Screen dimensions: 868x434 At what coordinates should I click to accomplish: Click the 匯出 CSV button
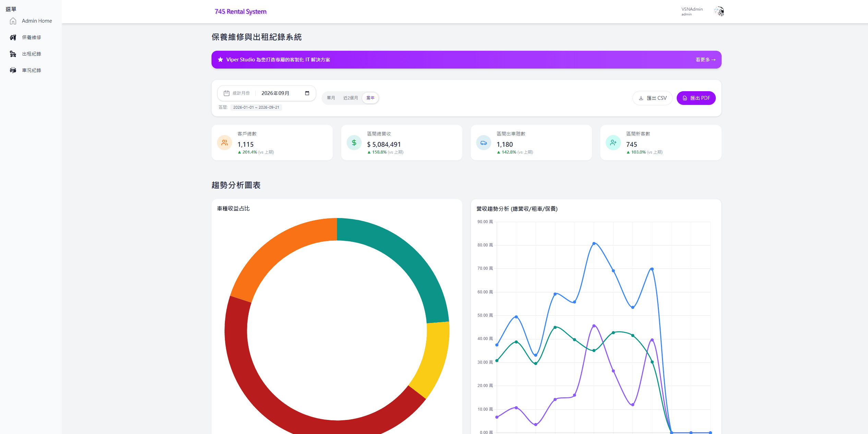tap(652, 98)
